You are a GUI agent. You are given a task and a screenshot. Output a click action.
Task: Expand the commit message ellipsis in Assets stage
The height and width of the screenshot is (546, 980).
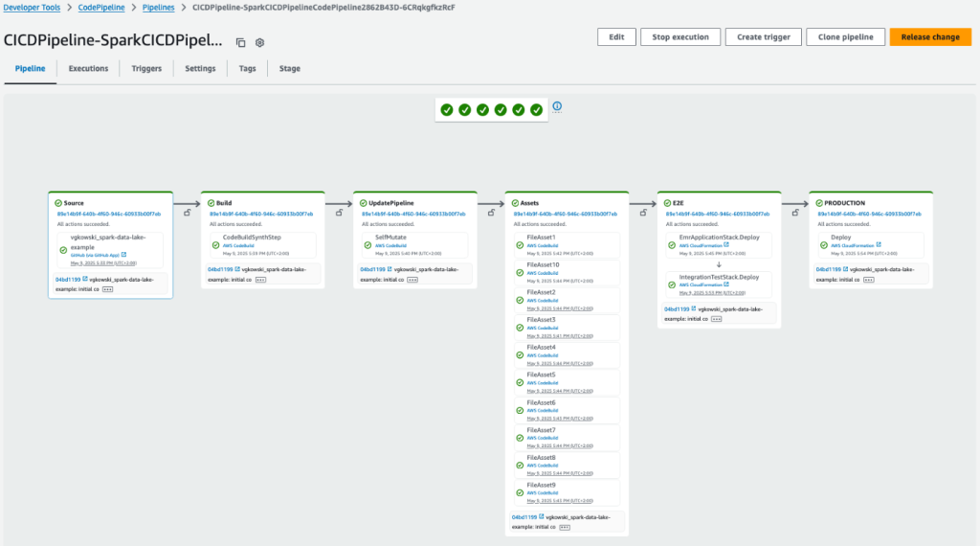tap(565, 526)
